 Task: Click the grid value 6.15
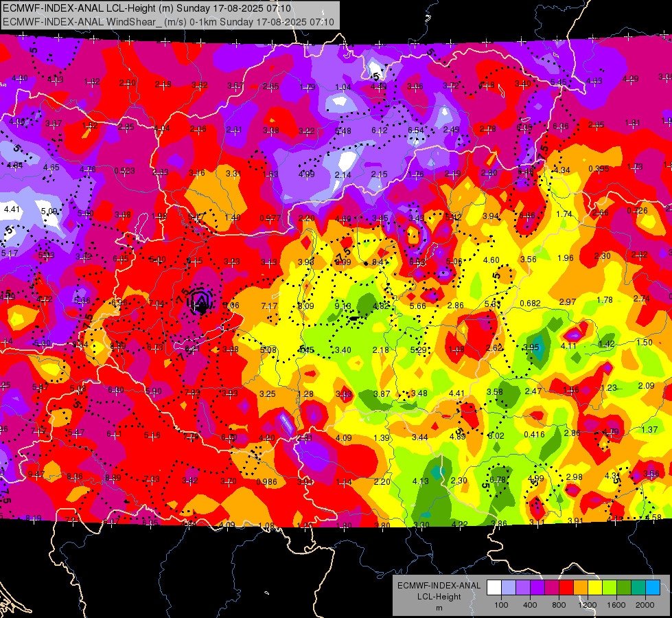pyautogui.click(x=194, y=261)
